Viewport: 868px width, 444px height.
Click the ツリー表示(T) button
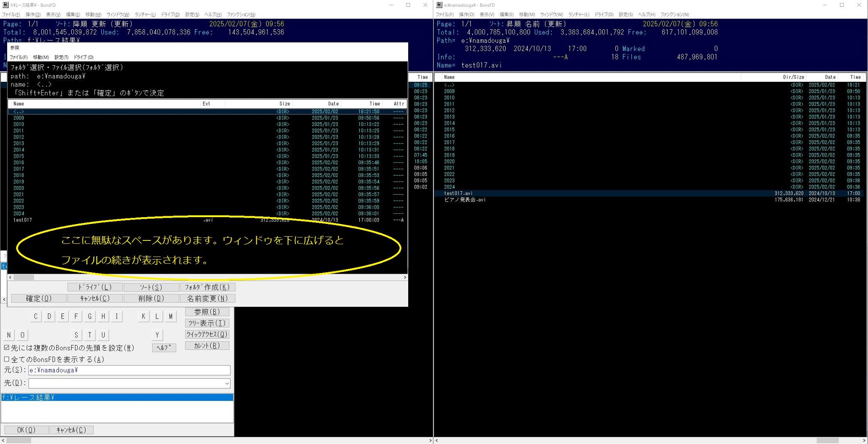pyautogui.click(x=207, y=323)
